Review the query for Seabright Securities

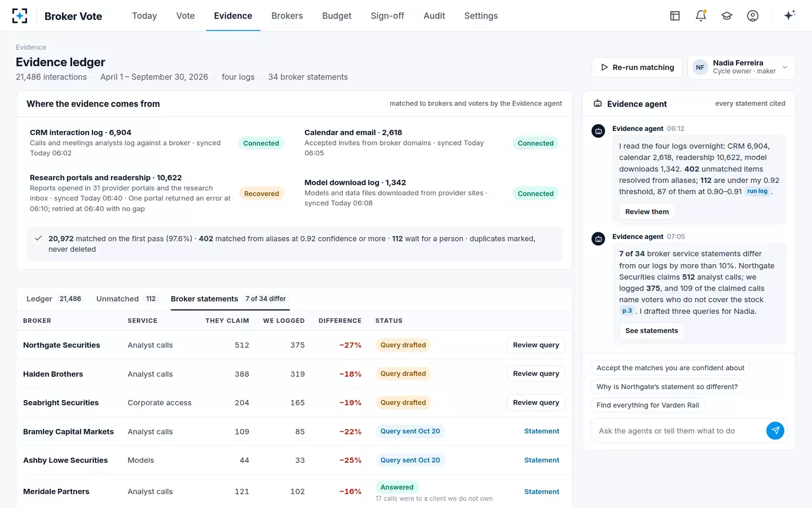click(536, 402)
